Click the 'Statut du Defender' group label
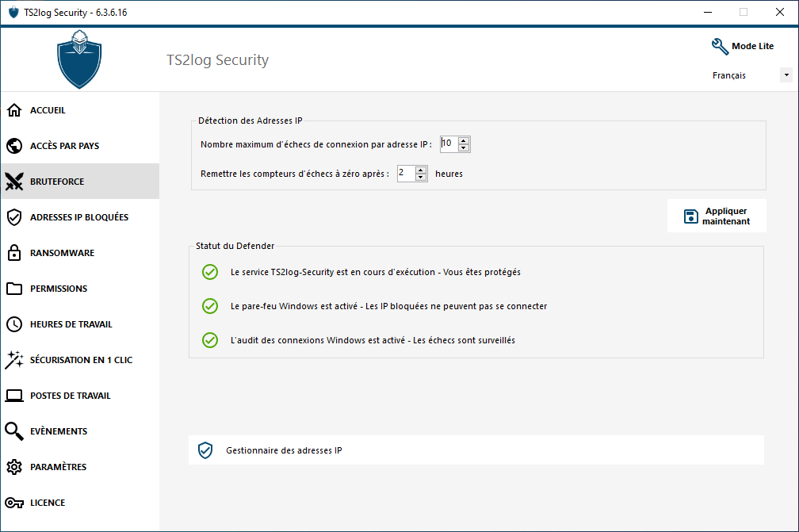Viewport: 799px width, 532px height. pos(235,246)
